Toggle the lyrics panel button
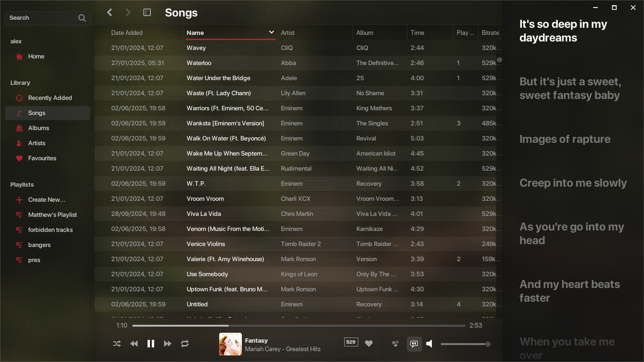Screen dimensions: 644x362 point(414,344)
